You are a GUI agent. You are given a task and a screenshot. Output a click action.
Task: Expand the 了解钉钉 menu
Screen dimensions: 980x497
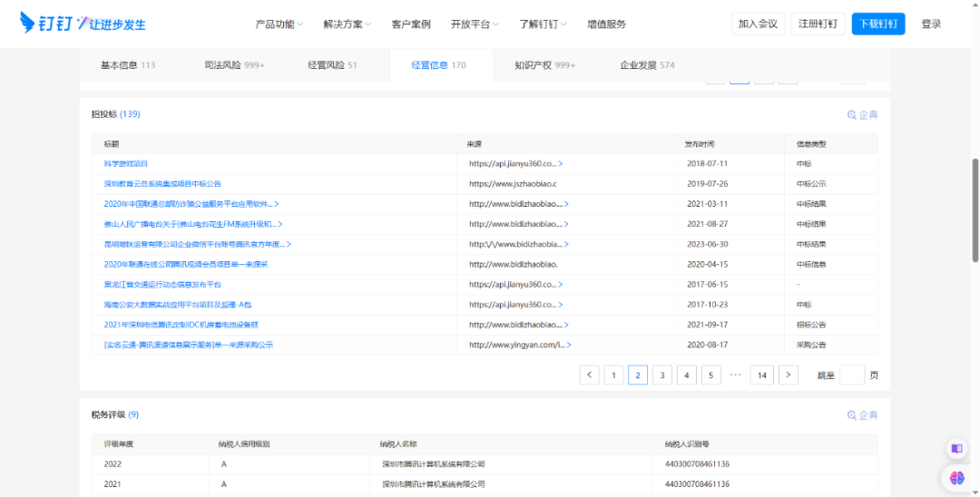(543, 24)
